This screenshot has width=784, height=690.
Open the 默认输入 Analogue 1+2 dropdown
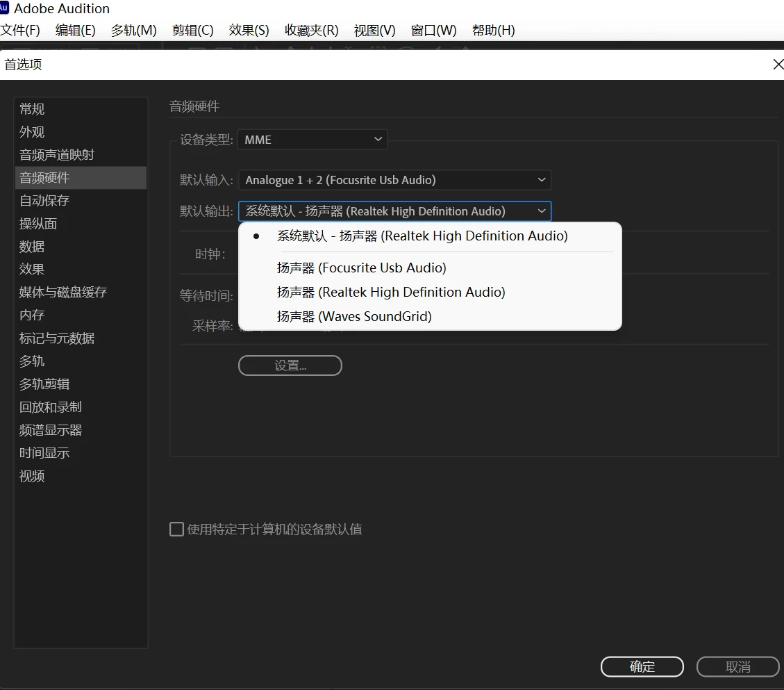click(394, 180)
